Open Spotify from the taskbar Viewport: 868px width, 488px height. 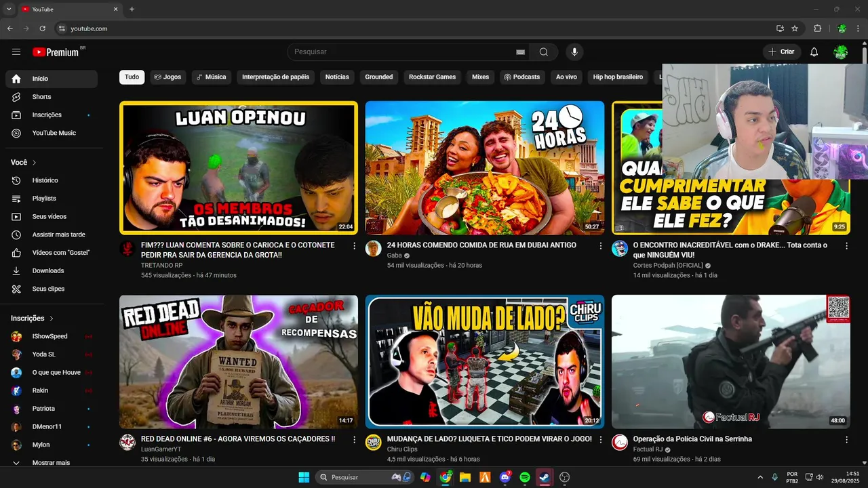click(524, 477)
